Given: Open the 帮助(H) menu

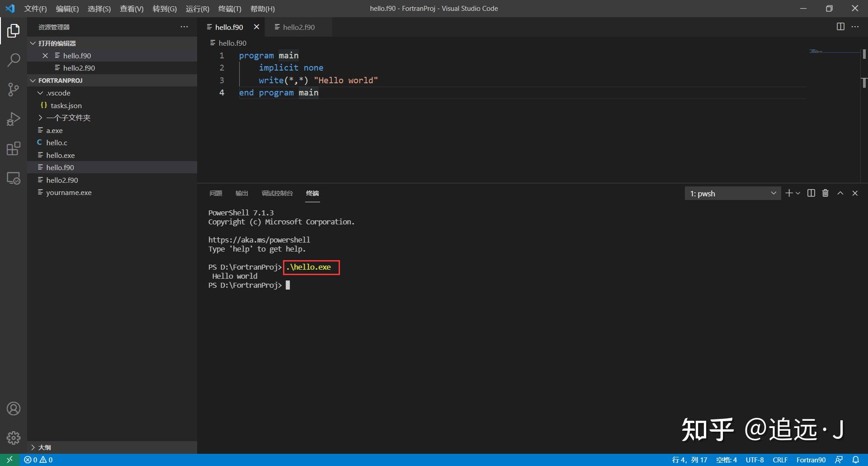Looking at the screenshot, I should pos(262,9).
